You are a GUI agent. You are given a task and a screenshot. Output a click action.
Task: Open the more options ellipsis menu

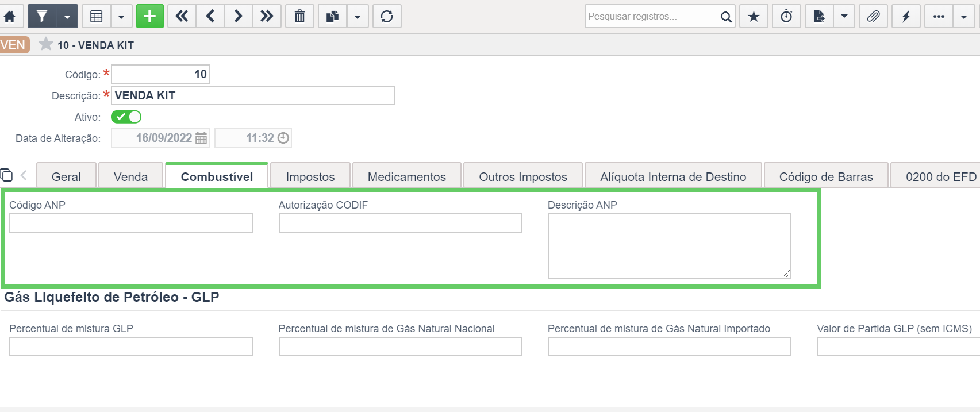(939, 16)
